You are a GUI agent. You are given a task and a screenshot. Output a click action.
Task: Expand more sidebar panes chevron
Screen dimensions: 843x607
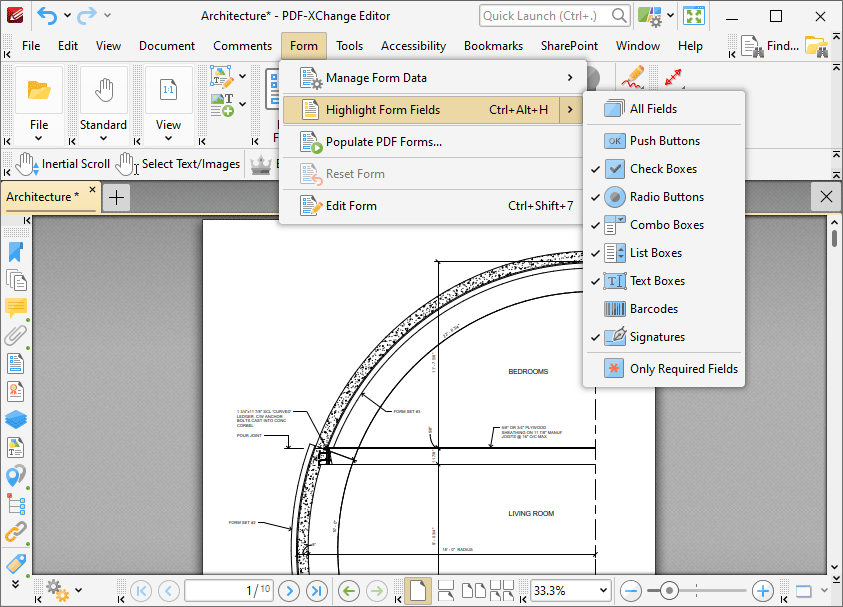click(x=16, y=584)
